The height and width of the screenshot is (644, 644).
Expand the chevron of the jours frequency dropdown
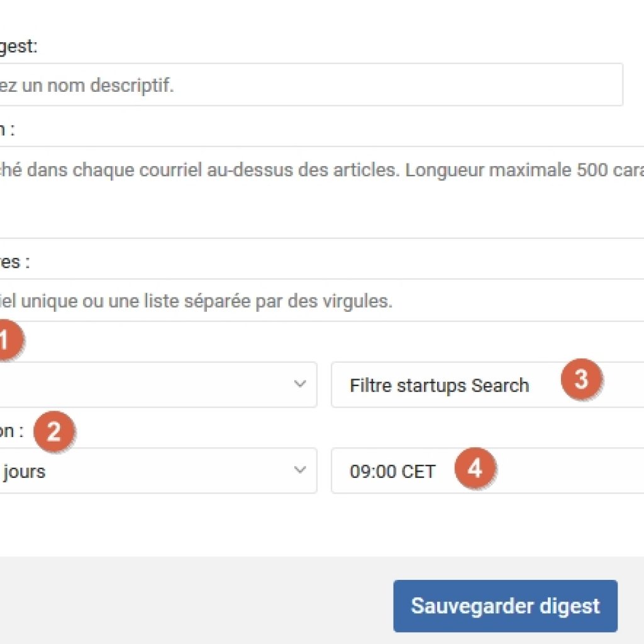(300, 470)
